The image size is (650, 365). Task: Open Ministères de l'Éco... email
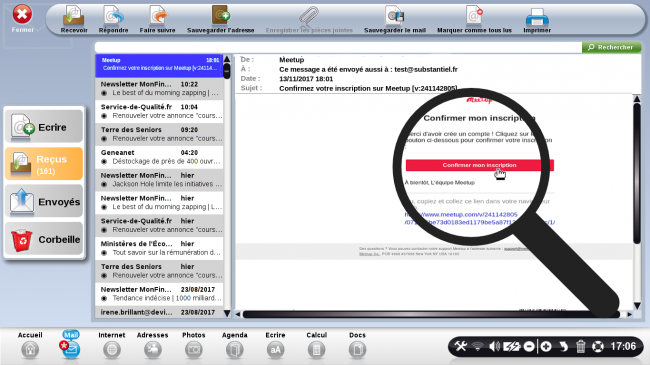point(159,248)
